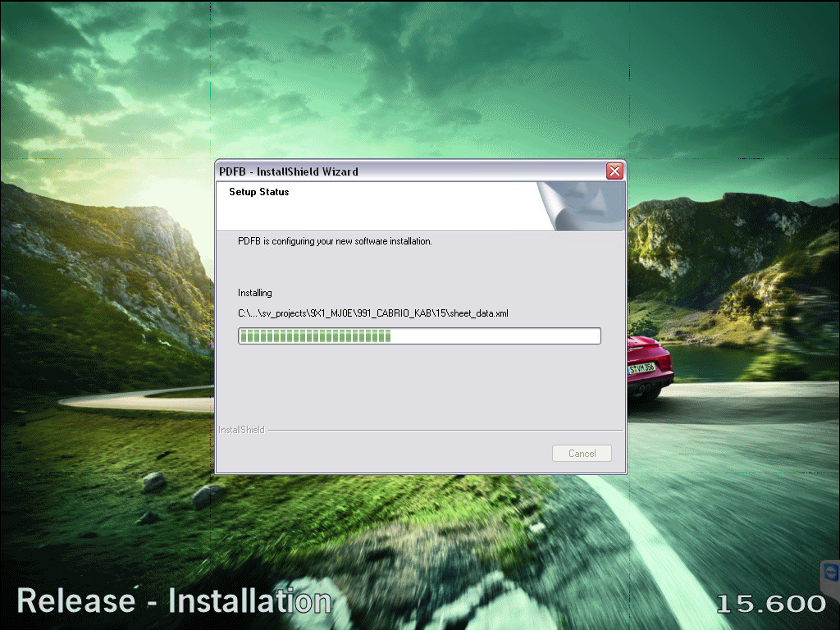The height and width of the screenshot is (630, 840).
Task: Click the unfilled portion of progress bar
Action: [495, 336]
